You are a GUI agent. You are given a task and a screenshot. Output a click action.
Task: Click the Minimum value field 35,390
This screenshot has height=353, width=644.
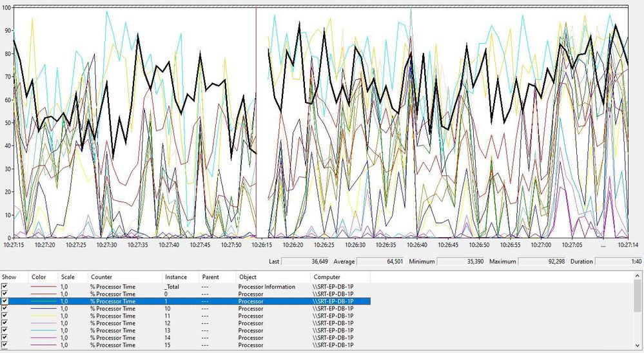(x=460, y=262)
